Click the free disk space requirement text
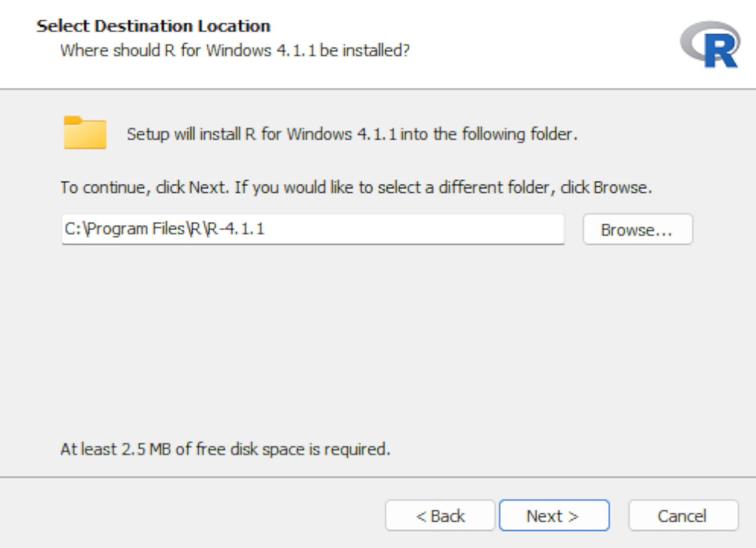 [x=225, y=449]
